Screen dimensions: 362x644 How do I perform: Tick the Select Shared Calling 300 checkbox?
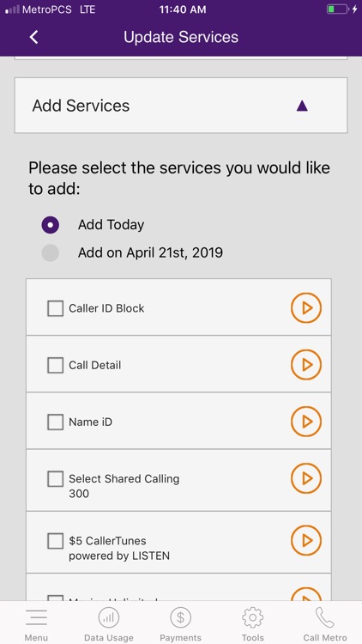click(56, 479)
